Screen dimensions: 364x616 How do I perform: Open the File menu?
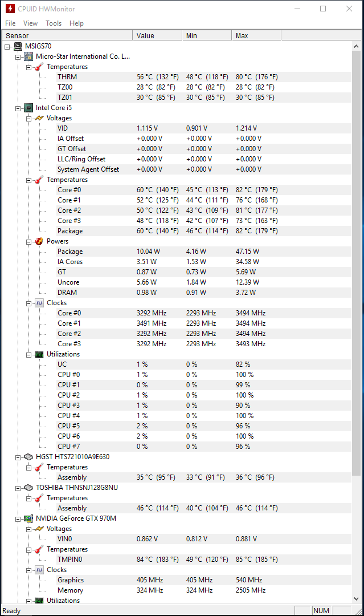[x=10, y=23]
